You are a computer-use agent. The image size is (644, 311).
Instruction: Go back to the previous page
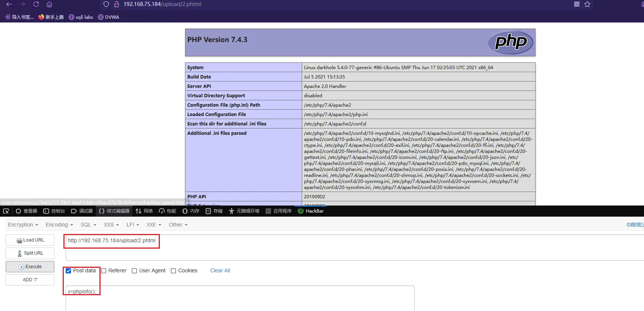click(9, 4)
